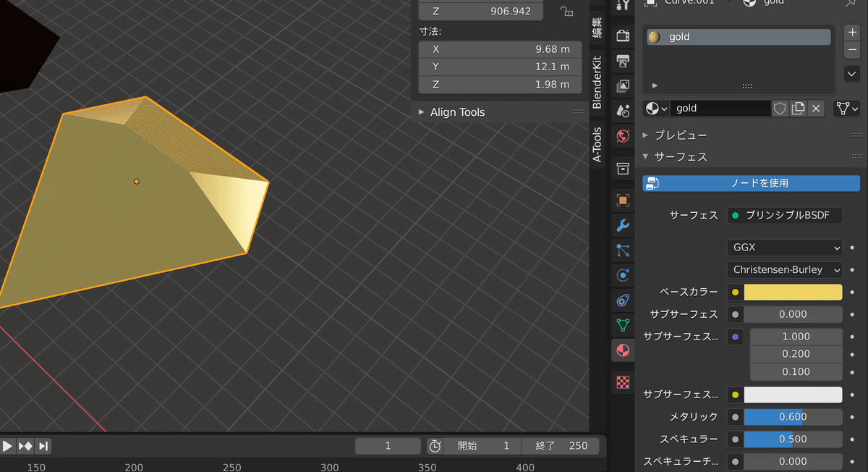The height and width of the screenshot is (472, 868).
Task: Adjust the スペキュラー 0.500 slider
Action: point(793,439)
